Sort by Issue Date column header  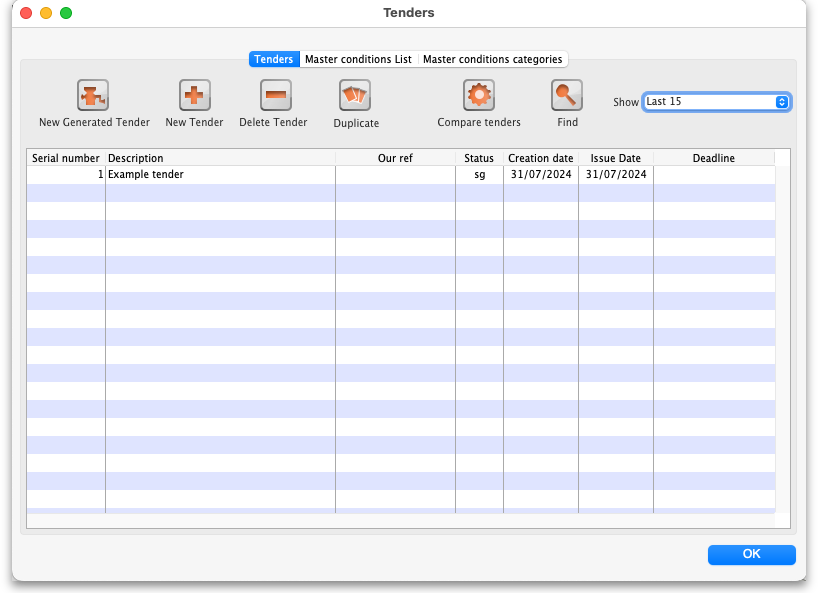[x=615, y=158]
